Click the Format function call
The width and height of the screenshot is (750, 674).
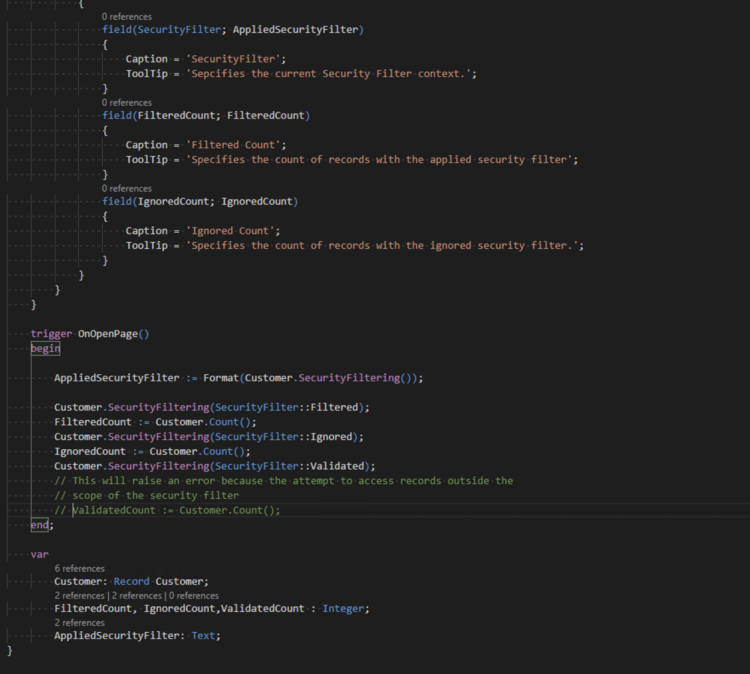(x=219, y=378)
